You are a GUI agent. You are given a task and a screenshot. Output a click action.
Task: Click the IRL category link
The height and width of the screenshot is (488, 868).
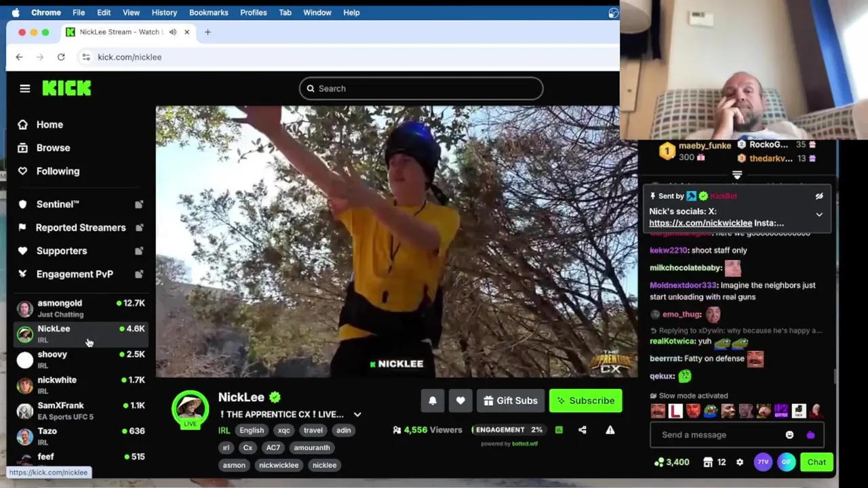224,430
